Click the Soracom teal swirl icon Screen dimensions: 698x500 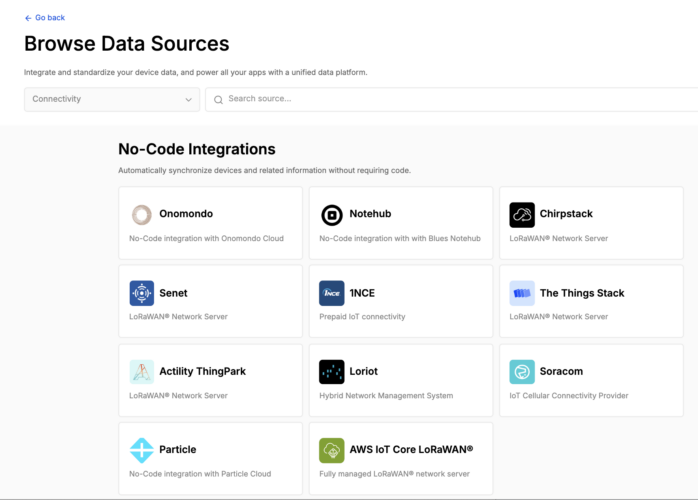tap(522, 372)
